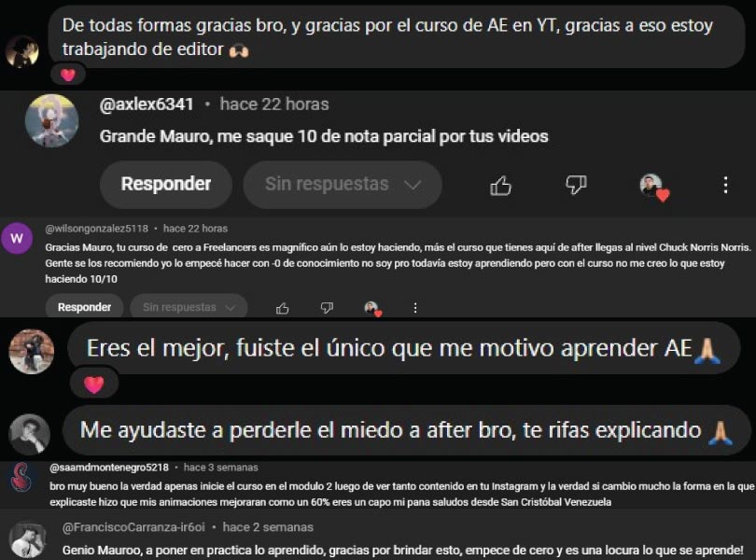Like the comment by @axlex6341
The height and width of the screenshot is (560, 756).
click(500, 185)
